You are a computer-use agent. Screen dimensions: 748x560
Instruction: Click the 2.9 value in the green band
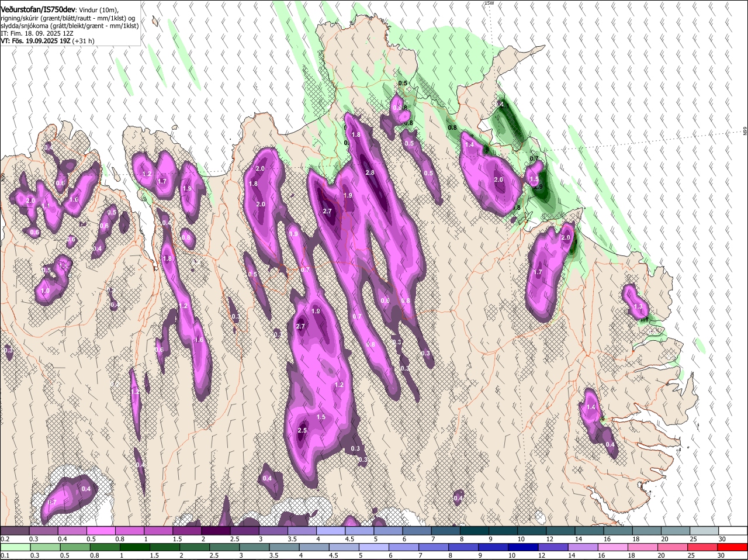click(x=538, y=186)
